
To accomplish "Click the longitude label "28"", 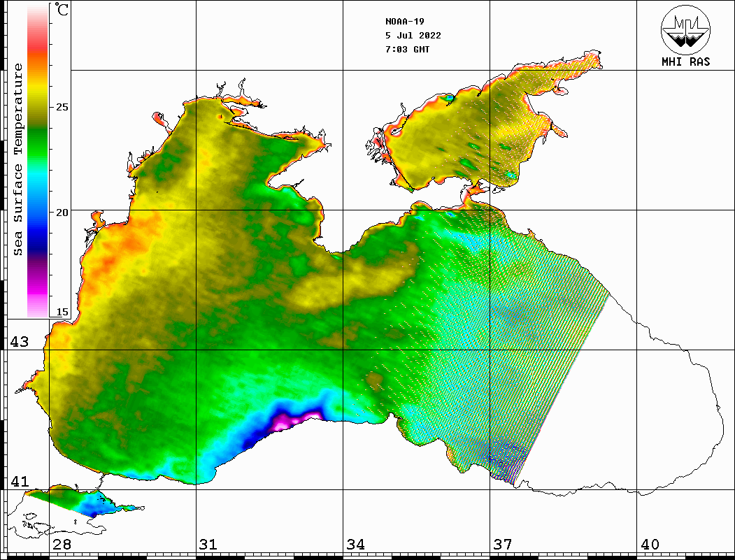I will [62, 545].
